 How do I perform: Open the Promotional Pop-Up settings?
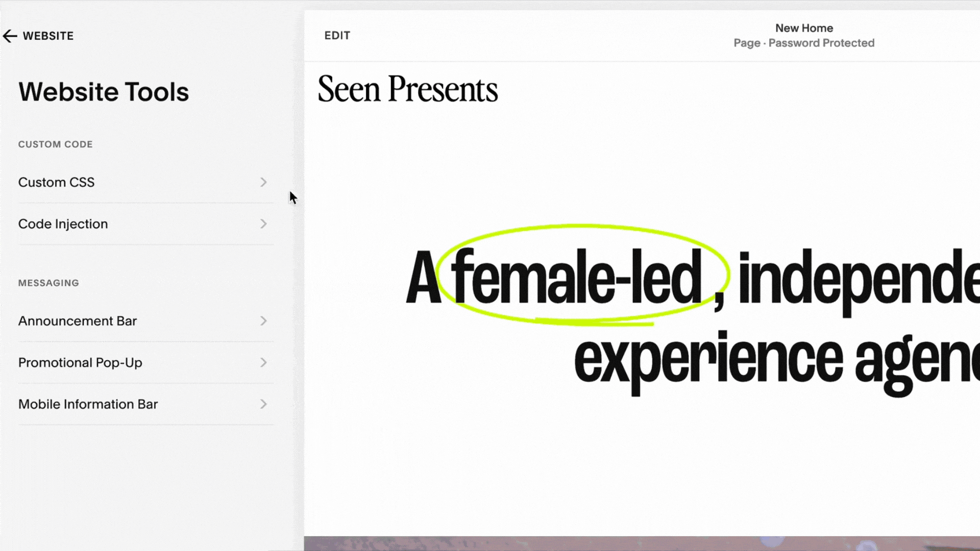(x=145, y=363)
